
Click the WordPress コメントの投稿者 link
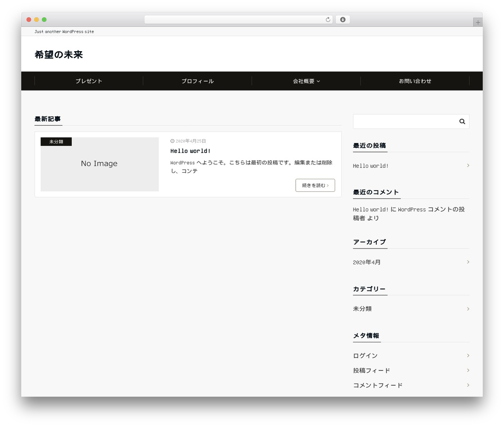(x=409, y=213)
